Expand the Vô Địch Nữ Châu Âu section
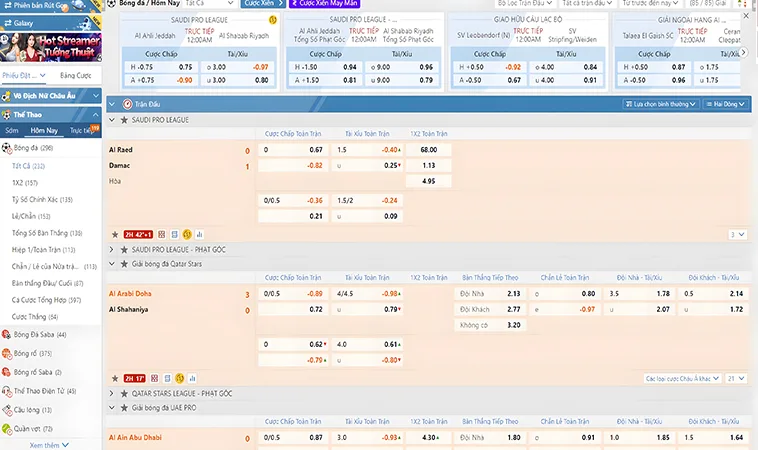 click(x=96, y=96)
